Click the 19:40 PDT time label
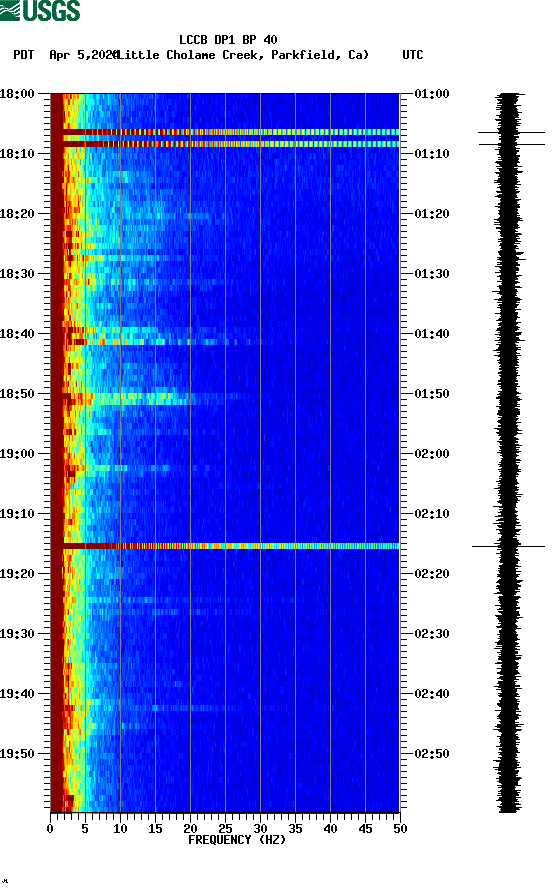Image resolution: width=552 pixels, height=892 pixels. click(x=17, y=693)
